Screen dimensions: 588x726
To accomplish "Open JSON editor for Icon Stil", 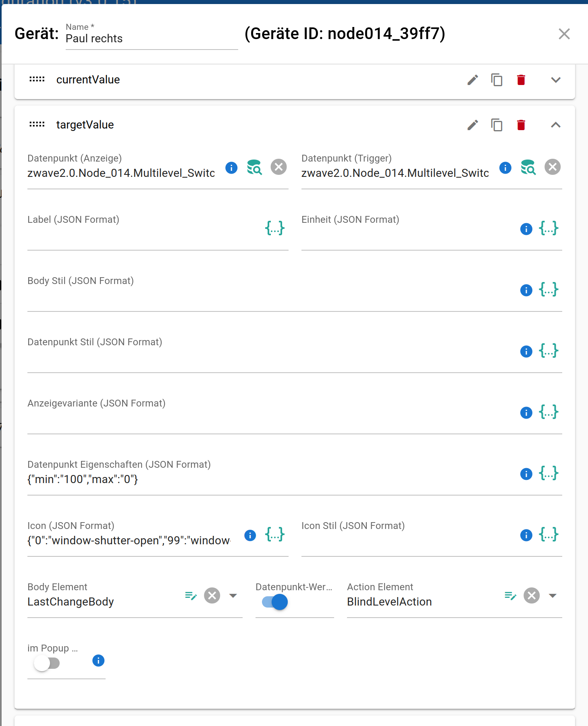I will [x=549, y=534].
